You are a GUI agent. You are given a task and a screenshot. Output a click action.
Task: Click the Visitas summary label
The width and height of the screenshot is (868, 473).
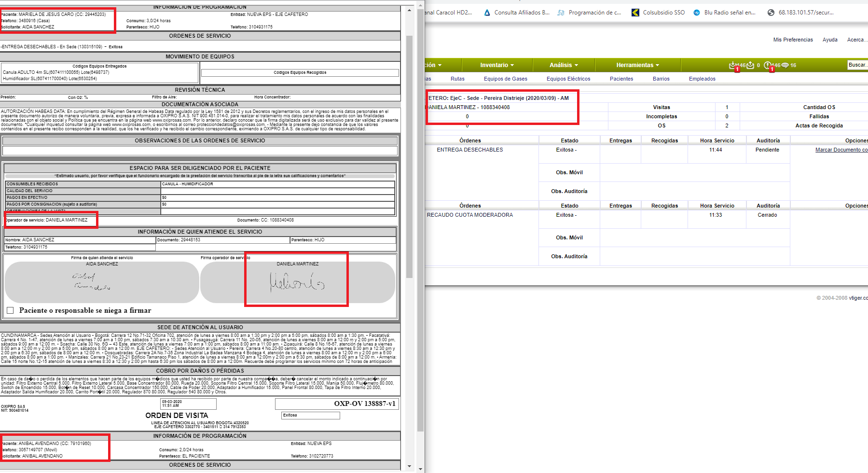661,107
